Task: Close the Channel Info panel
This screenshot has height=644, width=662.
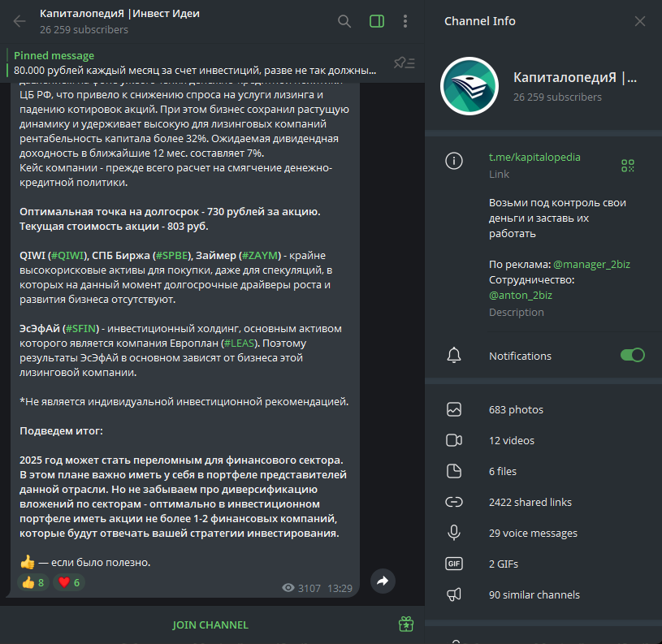Action: (640, 21)
